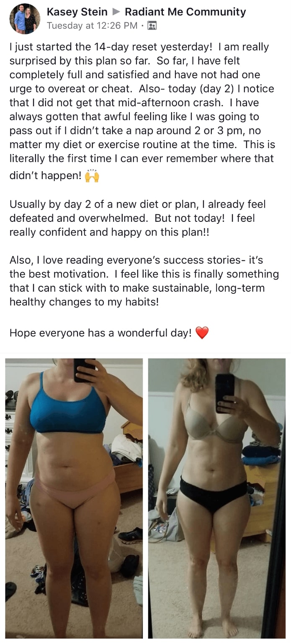This screenshot has height=644, width=291.
Task: Click "Hope everyone has a wonderful day!" text
Action: [100, 333]
